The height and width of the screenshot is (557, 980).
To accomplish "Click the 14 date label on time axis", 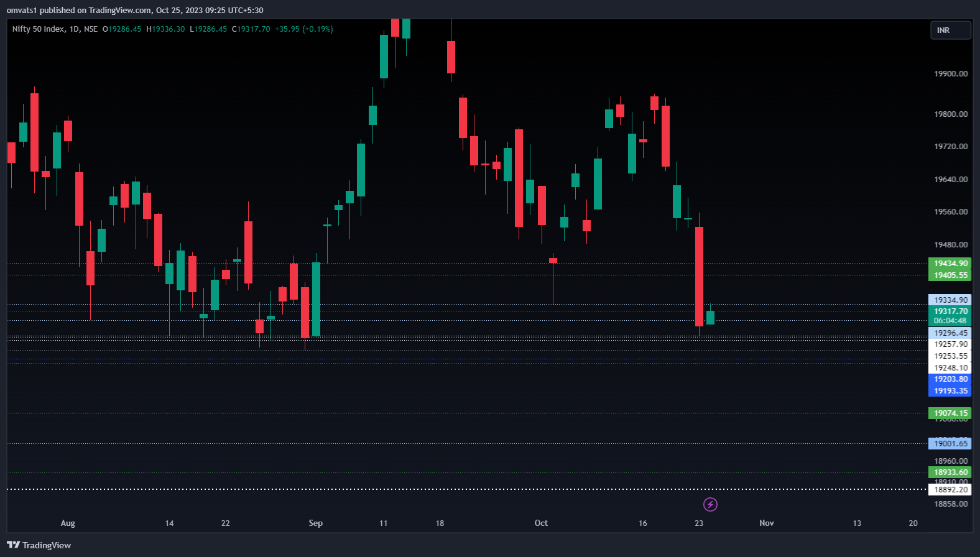I will 169,523.
